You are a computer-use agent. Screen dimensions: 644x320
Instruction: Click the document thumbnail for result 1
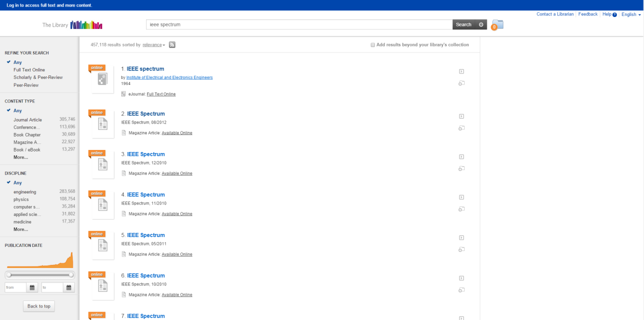tap(103, 79)
